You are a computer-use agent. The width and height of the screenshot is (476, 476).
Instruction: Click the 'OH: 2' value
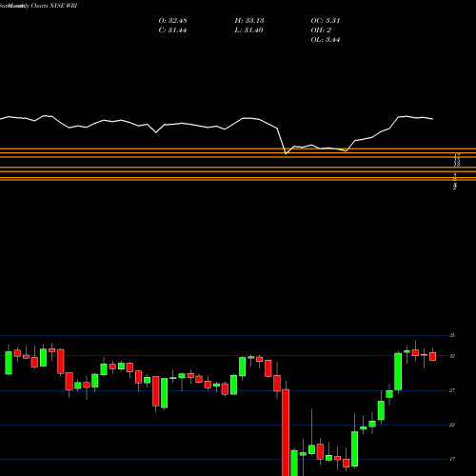[321, 30]
